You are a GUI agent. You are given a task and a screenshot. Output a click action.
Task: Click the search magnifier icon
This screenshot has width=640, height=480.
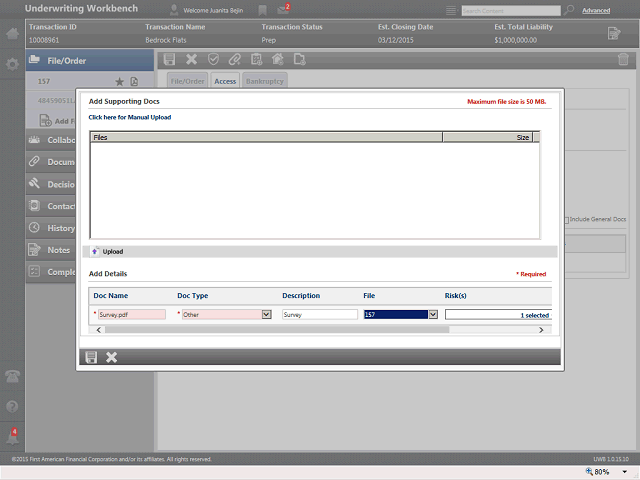pyautogui.click(x=569, y=10)
